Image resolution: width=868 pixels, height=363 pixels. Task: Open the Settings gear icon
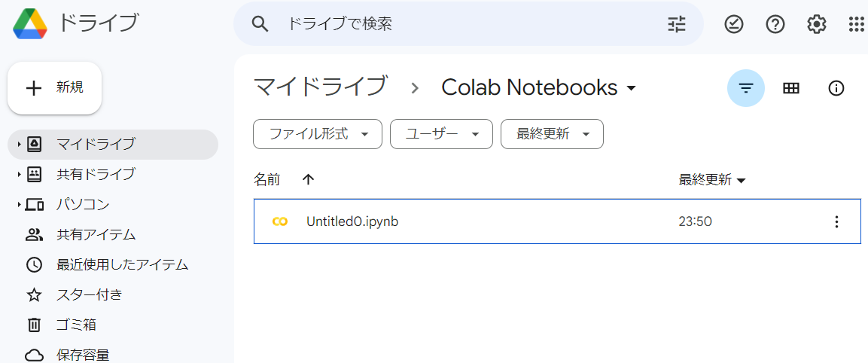pyautogui.click(x=817, y=24)
